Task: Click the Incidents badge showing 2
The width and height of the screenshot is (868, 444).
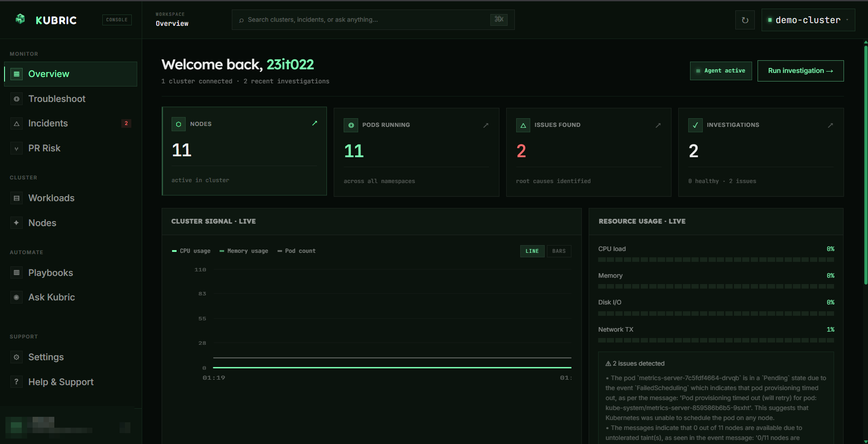Action: 126,123
